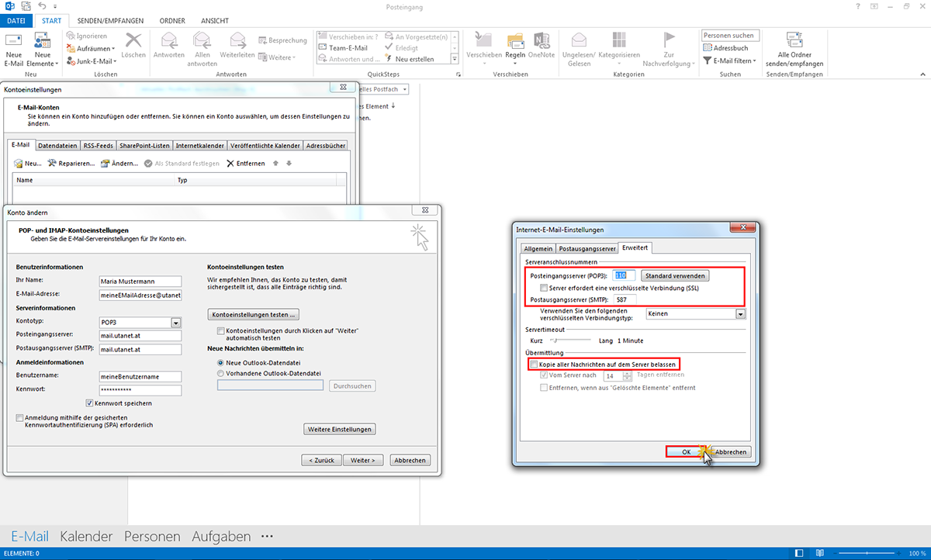Image resolution: width=931 pixels, height=560 pixels.
Task: Click the Benutzername input field
Action: tap(140, 376)
